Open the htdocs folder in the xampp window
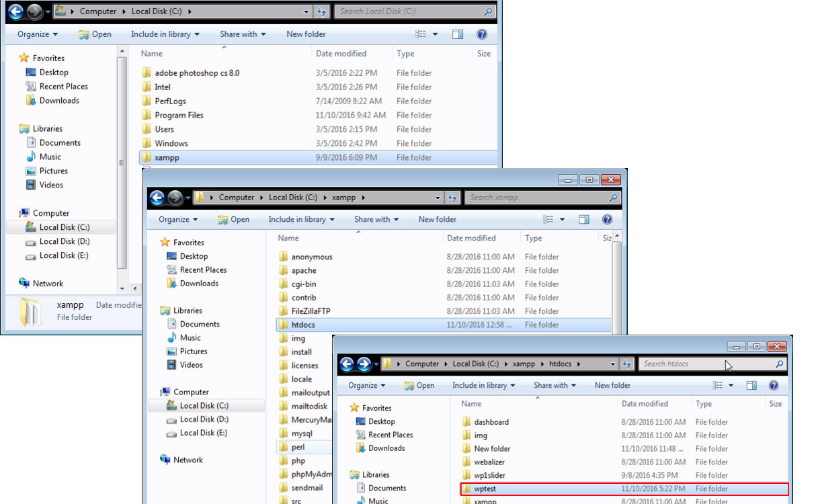 click(x=303, y=325)
